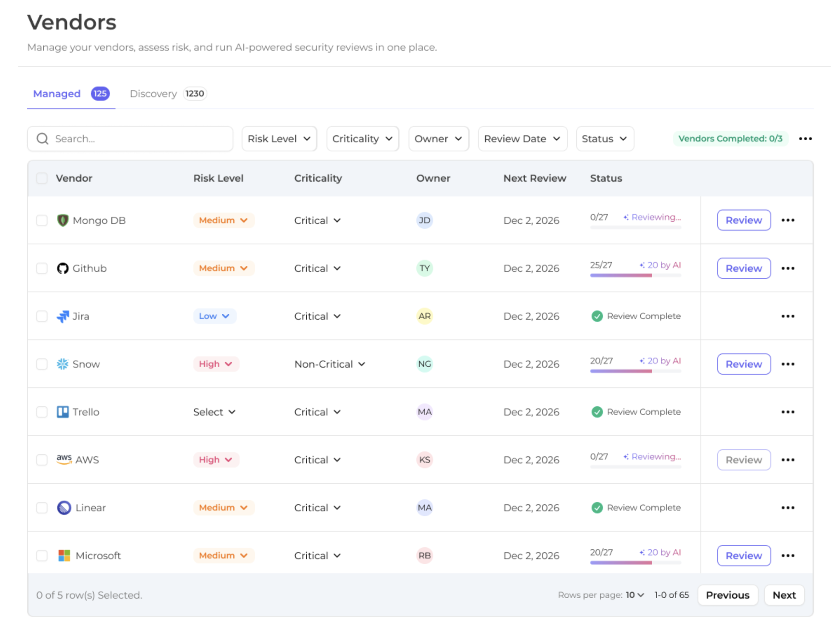The height and width of the screenshot is (630, 840).
Task: Change Mongo DB Medium risk level dropdown
Action: pyautogui.click(x=223, y=220)
